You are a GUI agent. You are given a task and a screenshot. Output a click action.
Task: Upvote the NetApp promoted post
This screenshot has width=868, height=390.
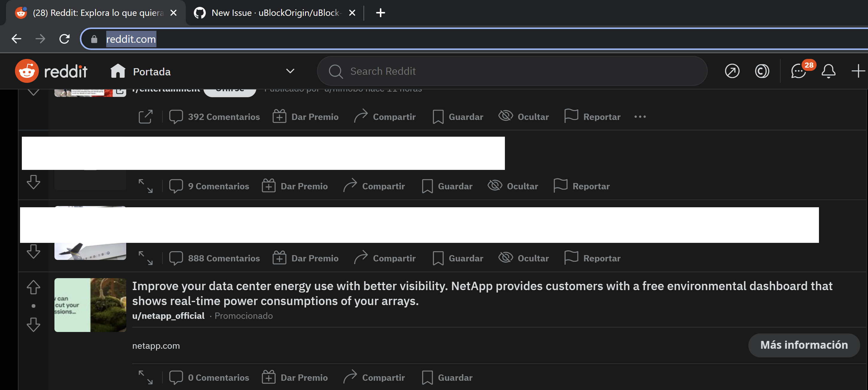[33, 287]
